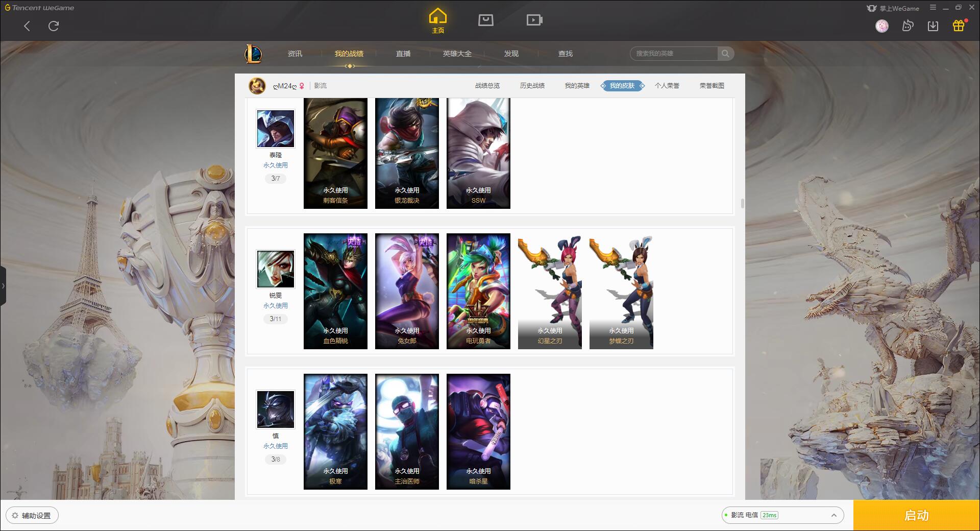Expand the left side panel arrow
Viewport: 980px width, 531px height.
pyautogui.click(x=3, y=286)
